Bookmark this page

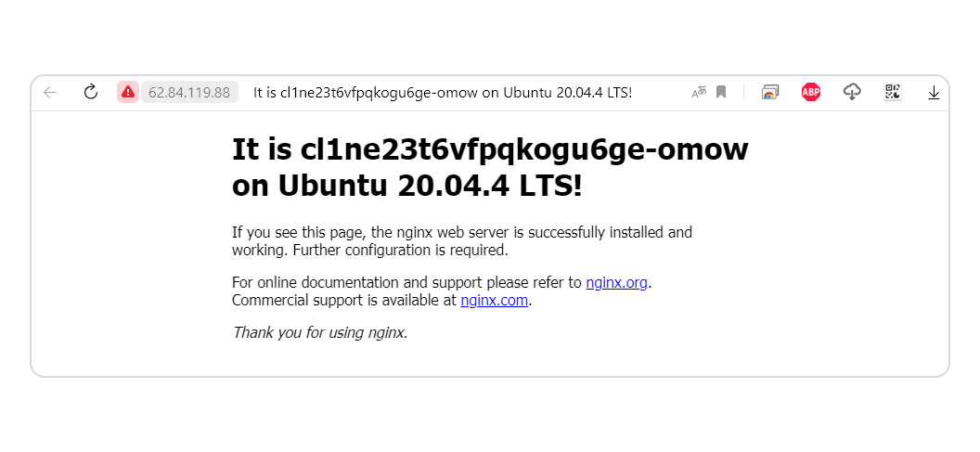pos(721,92)
